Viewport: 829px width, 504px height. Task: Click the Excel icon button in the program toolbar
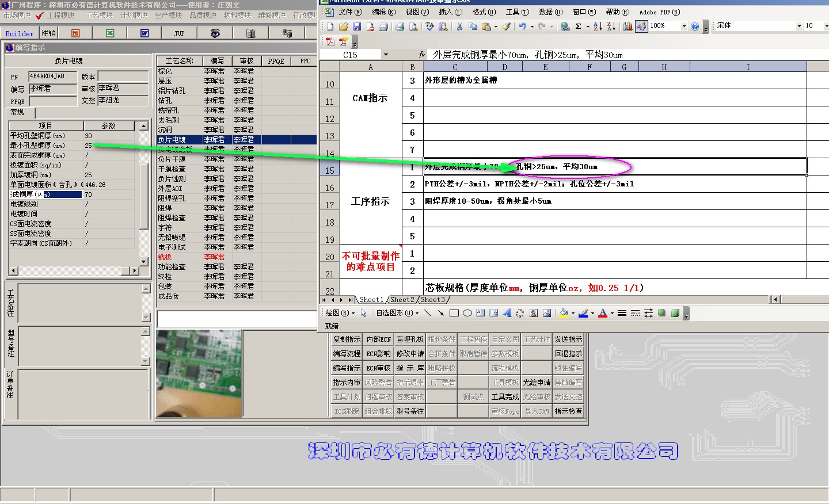point(110,33)
